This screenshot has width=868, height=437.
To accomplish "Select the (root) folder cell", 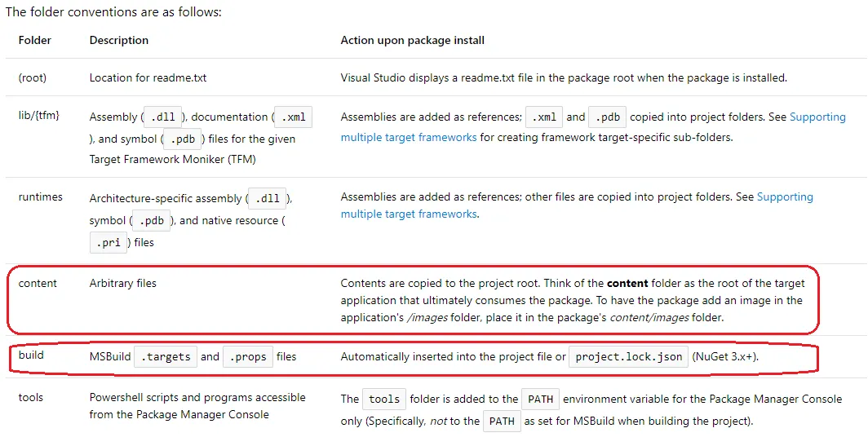I will 33,78.
